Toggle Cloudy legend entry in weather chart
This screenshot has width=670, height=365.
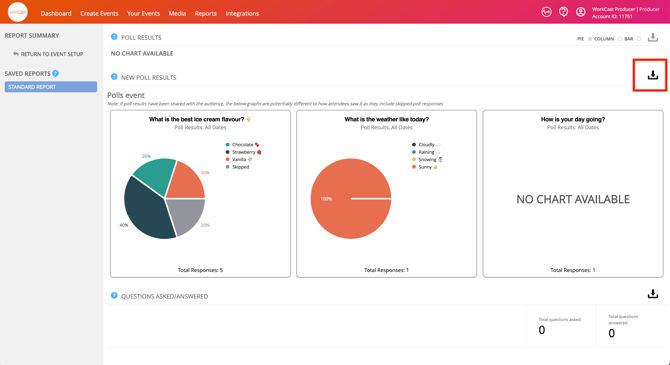(x=426, y=144)
